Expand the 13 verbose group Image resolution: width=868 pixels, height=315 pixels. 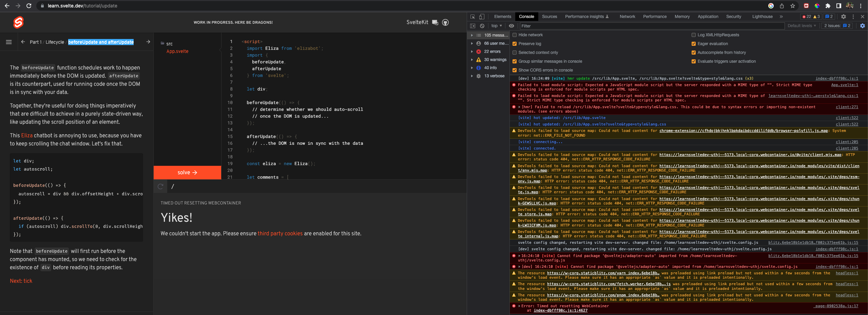tap(472, 76)
